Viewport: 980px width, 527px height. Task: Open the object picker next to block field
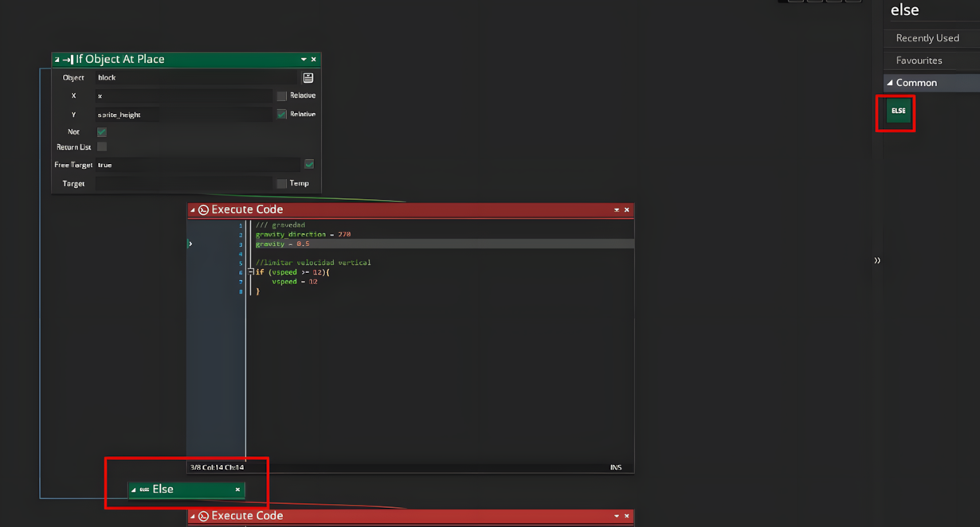(x=308, y=78)
